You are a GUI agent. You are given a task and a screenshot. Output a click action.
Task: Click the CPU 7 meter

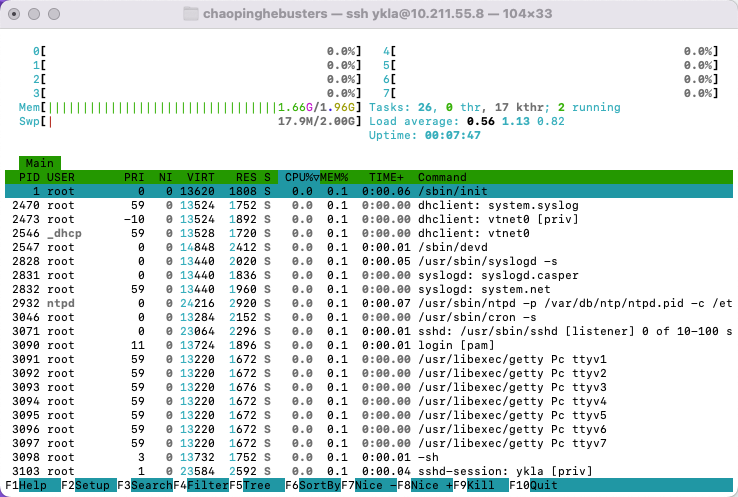coord(551,93)
